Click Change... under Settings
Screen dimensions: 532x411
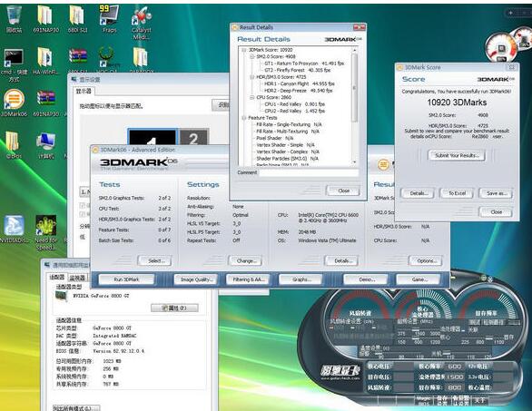tap(245, 260)
